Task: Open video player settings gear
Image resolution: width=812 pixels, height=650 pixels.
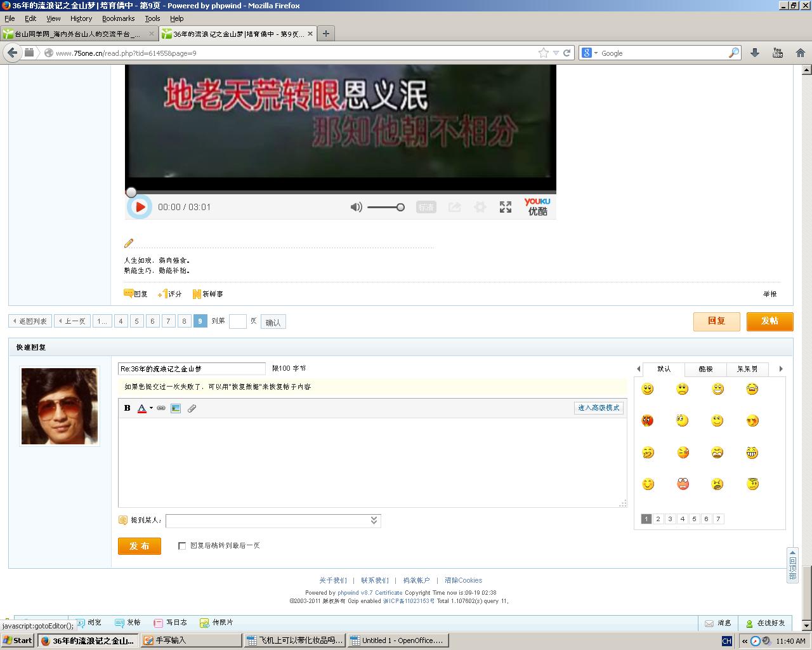Action: coord(480,207)
